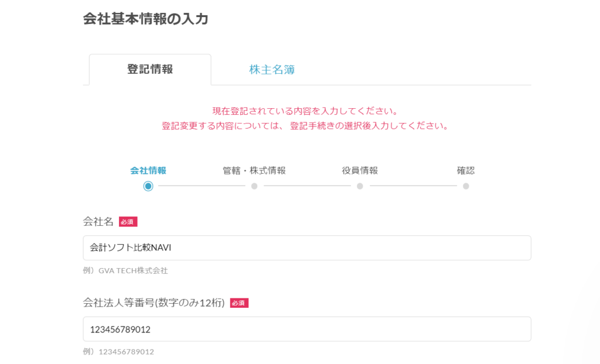Image resolution: width=600 pixels, height=364 pixels.
Task: Focus the 会社名 input field
Action: click(x=307, y=248)
